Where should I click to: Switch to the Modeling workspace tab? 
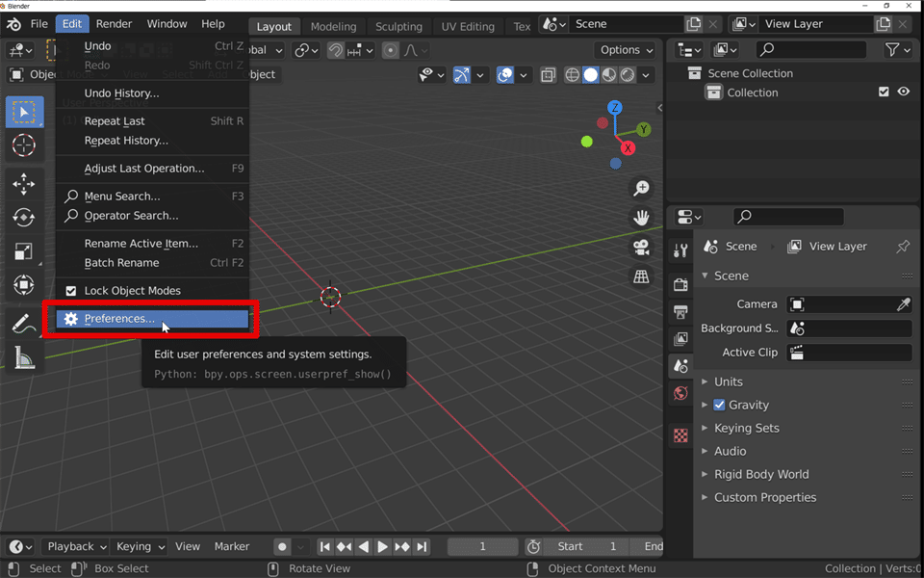coord(333,27)
